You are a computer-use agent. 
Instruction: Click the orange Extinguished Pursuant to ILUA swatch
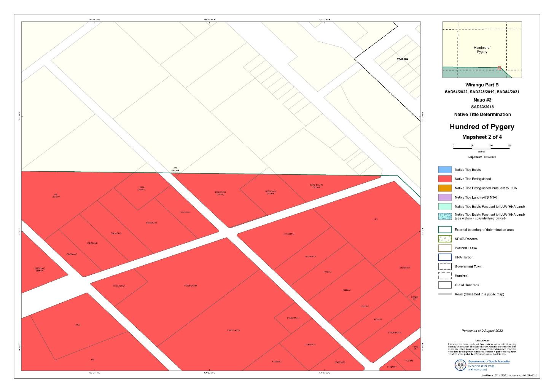pos(444,188)
